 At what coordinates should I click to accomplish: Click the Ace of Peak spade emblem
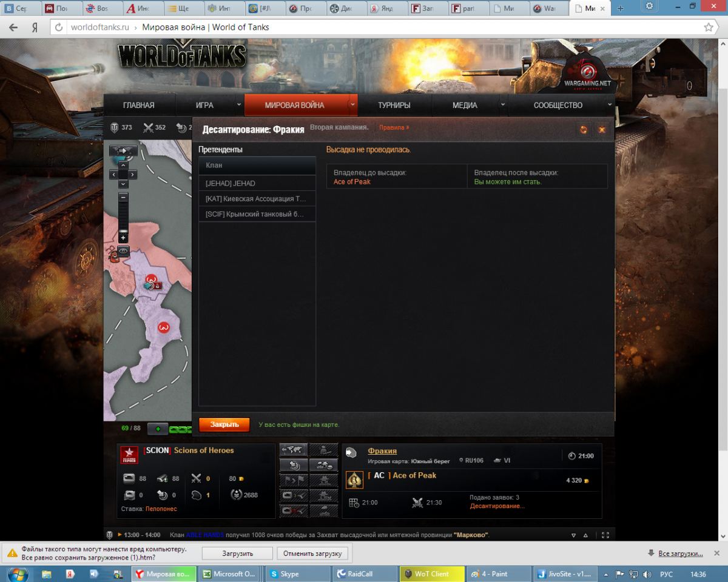point(354,480)
